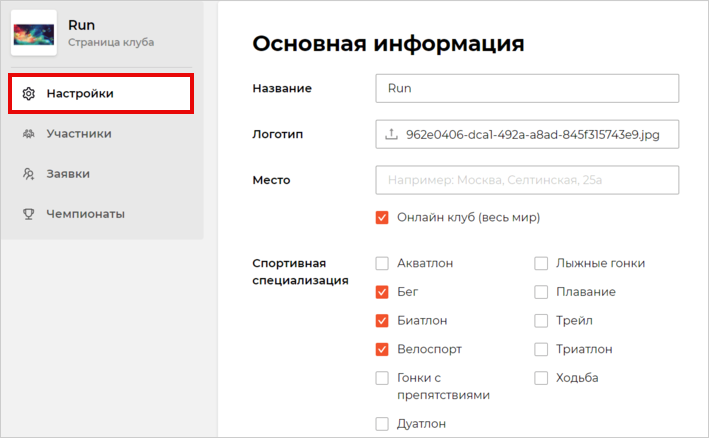Uncheck the Бег checkbox
This screenshot has height=438, width=709.
(382, 292)
